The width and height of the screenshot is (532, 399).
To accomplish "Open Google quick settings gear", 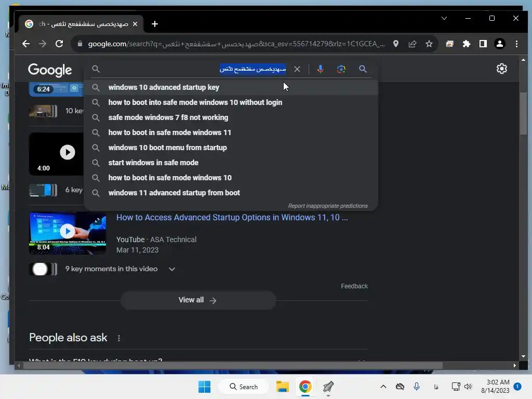I will (502, 69).
